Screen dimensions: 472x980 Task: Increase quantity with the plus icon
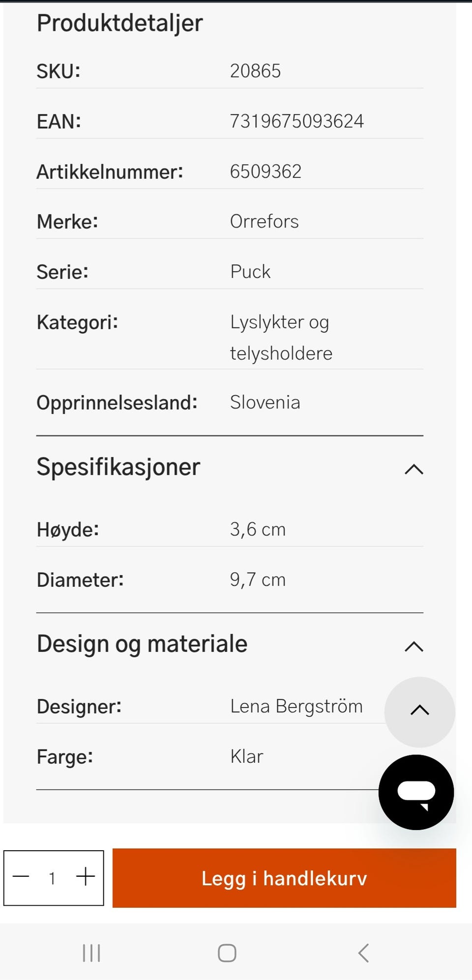86,876
